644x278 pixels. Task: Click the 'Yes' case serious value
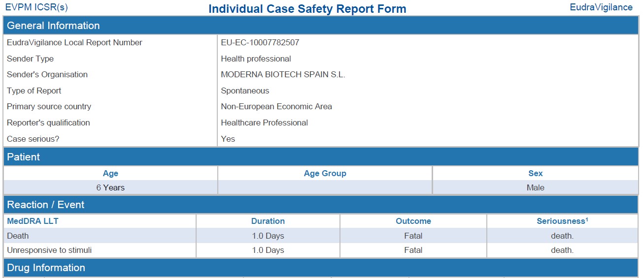click(x=228, y=139)
